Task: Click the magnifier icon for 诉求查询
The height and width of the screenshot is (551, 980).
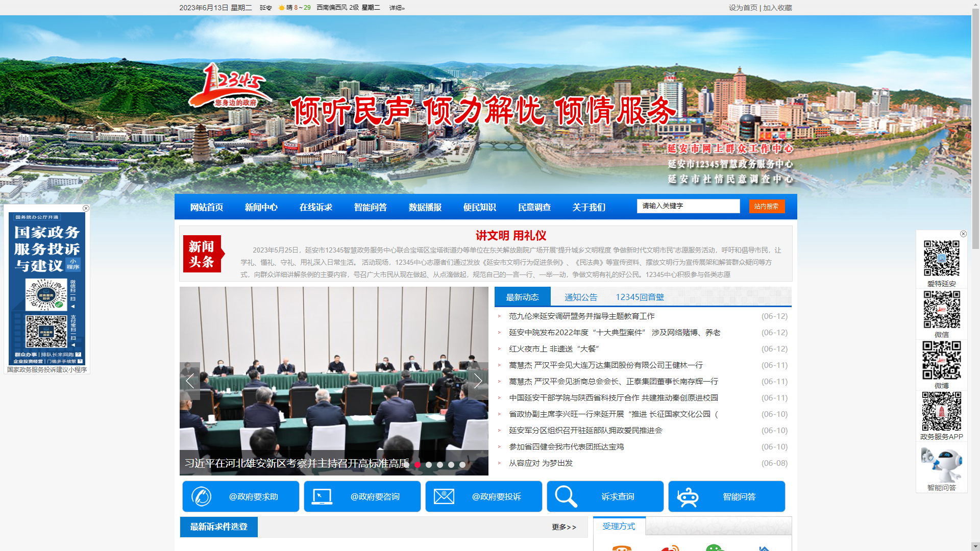Action: pos(566,496)
